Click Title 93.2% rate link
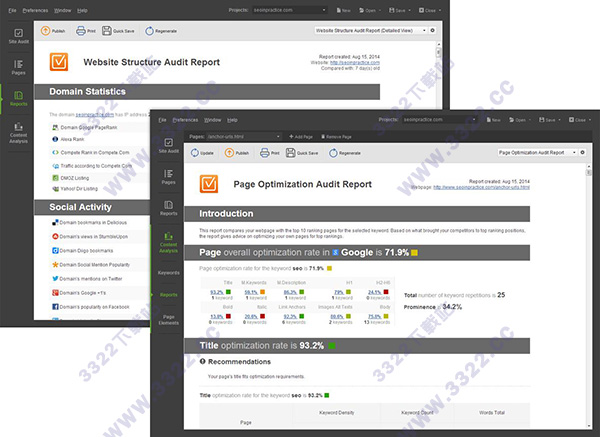Image resolution: width=600 pixels, height=437 pixels. pos(217,292)
